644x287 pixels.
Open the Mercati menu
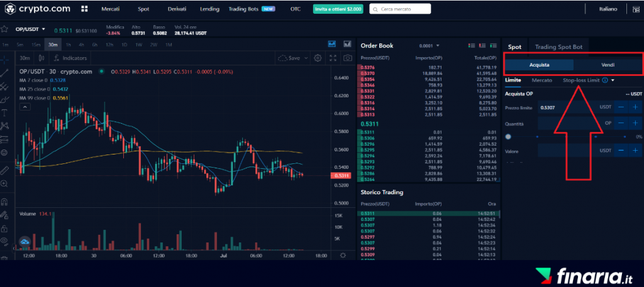tap(111, 9)
